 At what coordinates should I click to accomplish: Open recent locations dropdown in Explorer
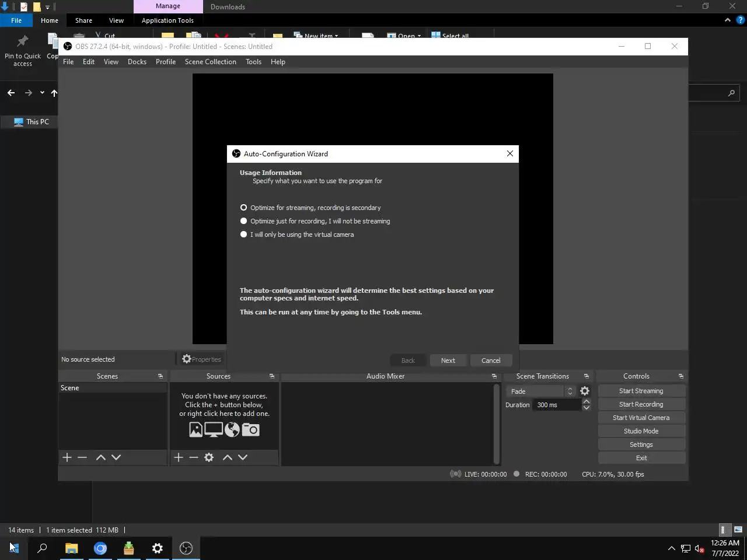tap(42, 93)
